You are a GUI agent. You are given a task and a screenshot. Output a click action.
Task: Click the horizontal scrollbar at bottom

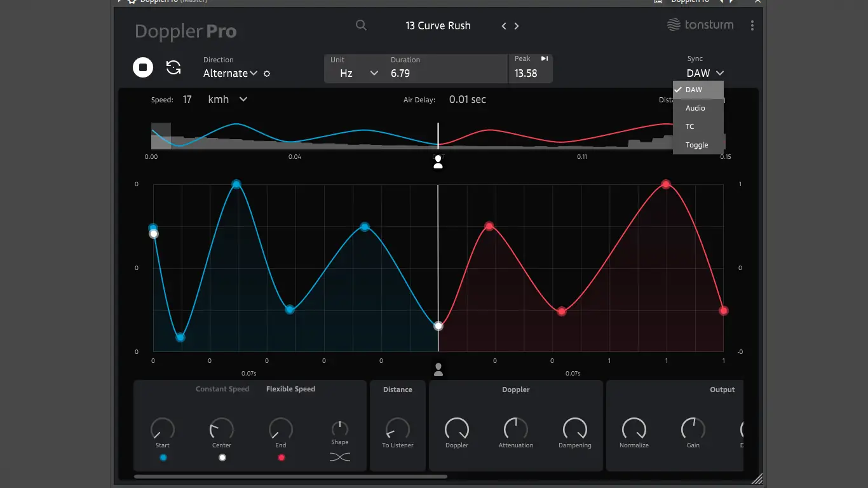coord(290,477)
